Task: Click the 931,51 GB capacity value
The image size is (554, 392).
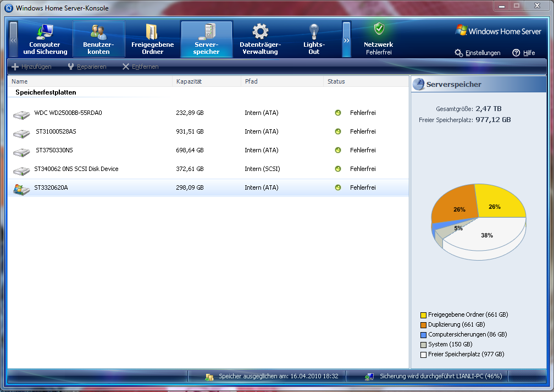Action: [190, 131]
